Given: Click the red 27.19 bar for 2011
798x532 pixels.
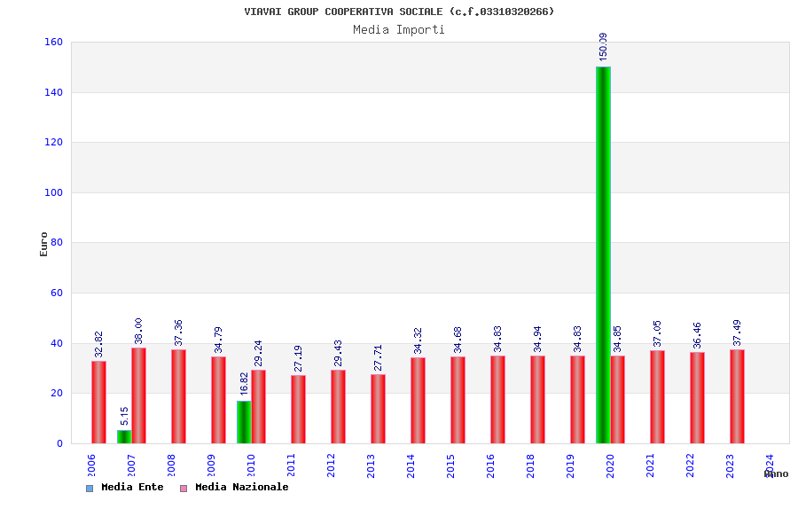Looking at the screenshot, I should [x=298, y=410].
